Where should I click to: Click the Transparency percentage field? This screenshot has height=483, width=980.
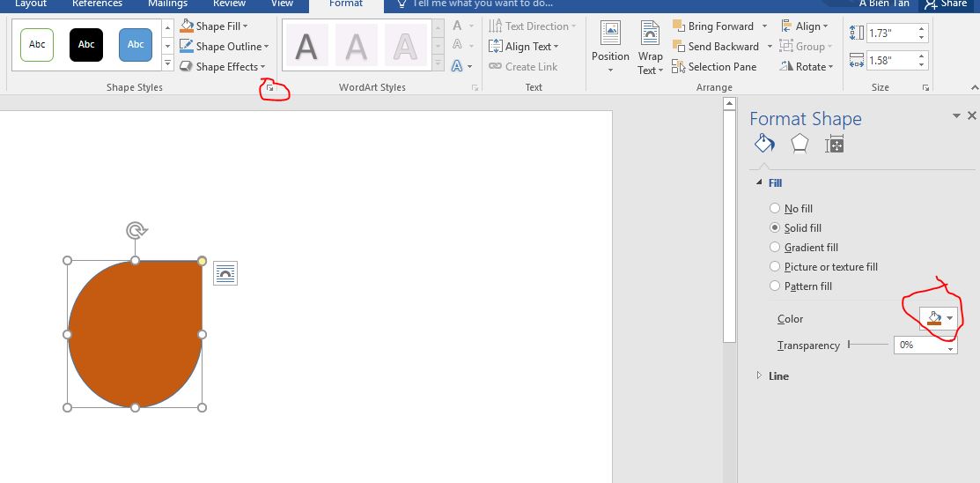point(921,345)
